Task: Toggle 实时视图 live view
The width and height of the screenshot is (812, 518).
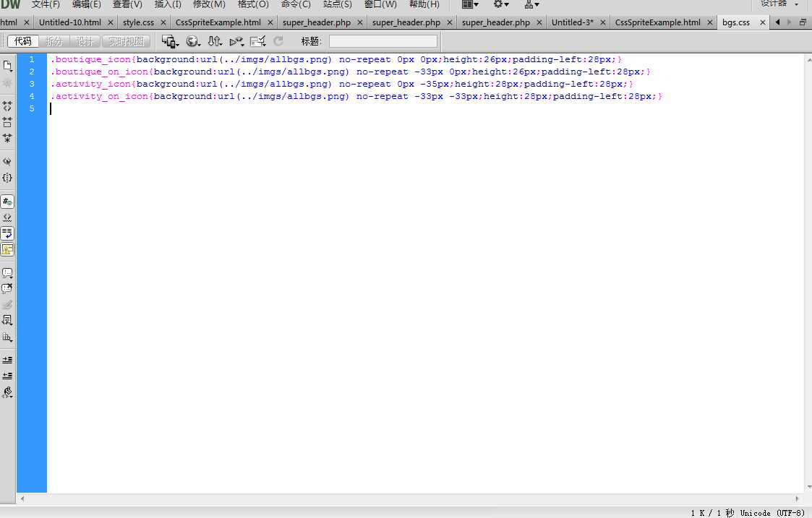Action: click(126, 41)
